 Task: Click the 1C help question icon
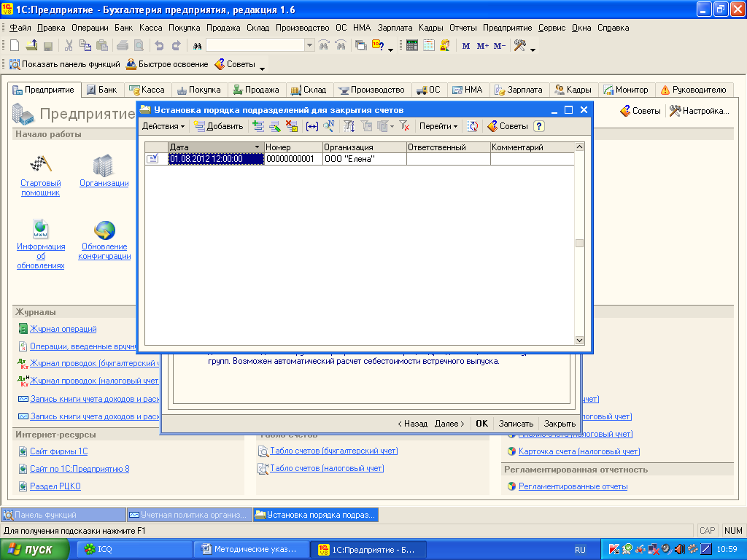(379, 46)
